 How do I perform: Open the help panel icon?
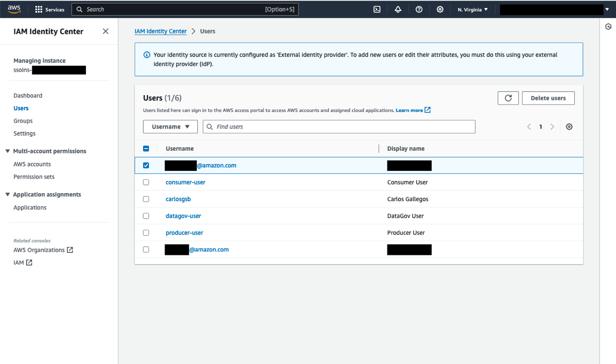(x=419, y=9)
